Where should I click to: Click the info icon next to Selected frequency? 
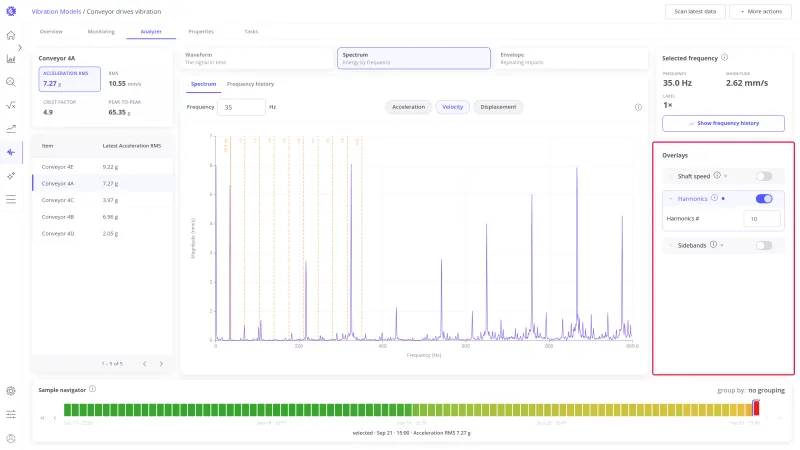(x=724, y=58)
